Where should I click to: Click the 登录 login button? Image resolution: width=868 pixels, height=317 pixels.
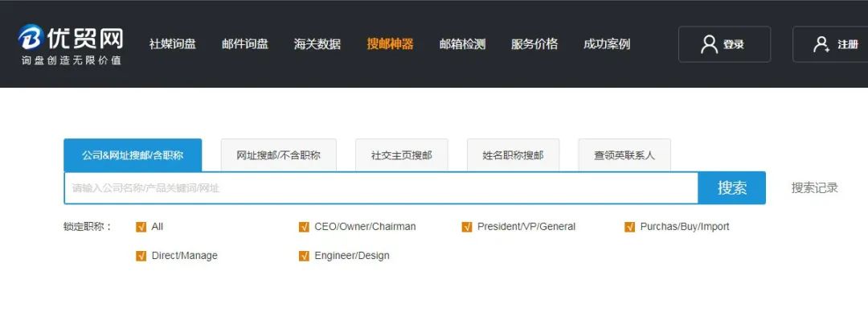tap(725, 44)
